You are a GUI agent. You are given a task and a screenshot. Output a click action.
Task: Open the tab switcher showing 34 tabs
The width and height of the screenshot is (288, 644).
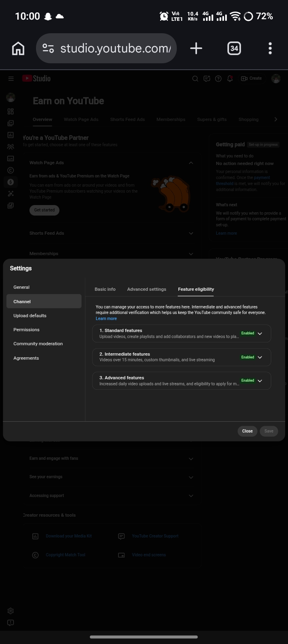point(234,48)
